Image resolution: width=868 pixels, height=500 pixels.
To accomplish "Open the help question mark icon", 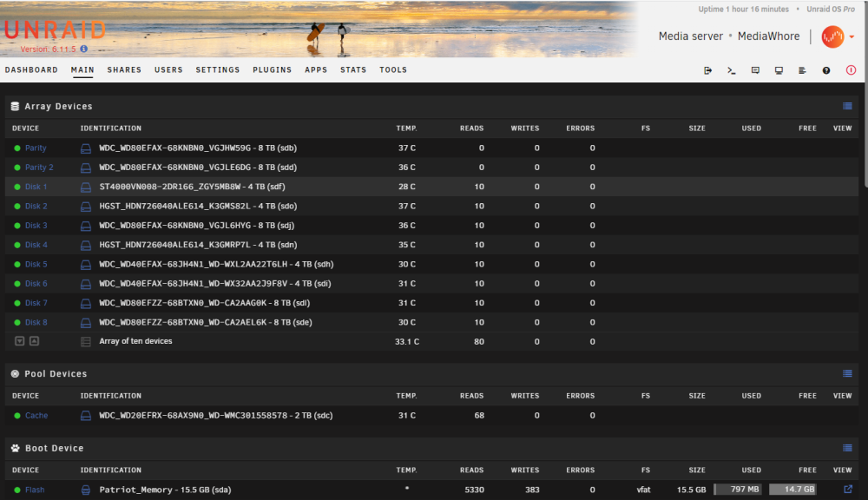I will 826,70.
